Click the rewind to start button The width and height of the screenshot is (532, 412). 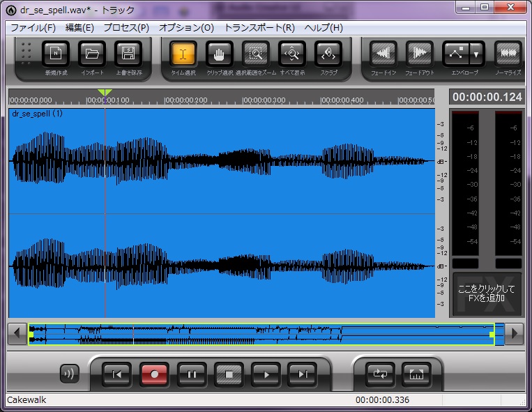pyautogui.click(x=116, y=374)
